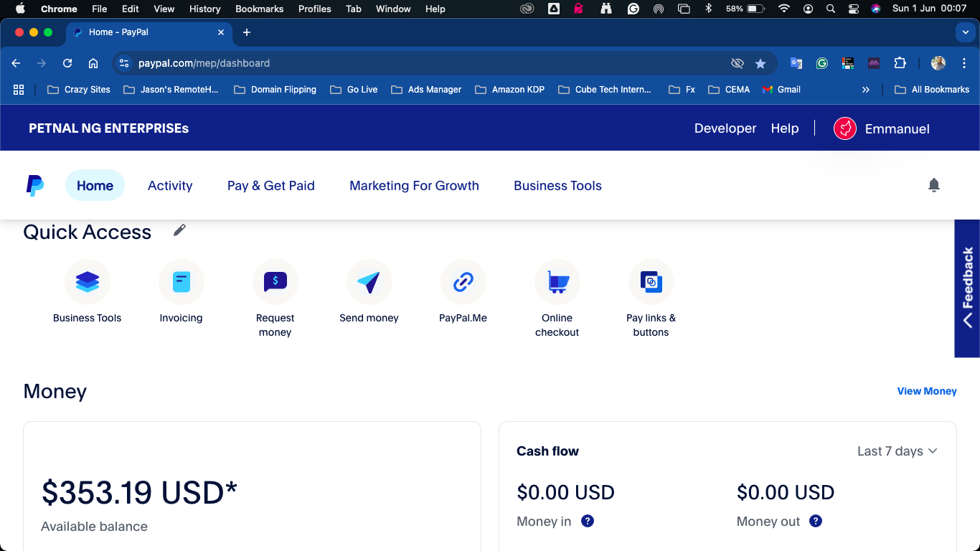Open the Chrome History menu

[204, 9]
